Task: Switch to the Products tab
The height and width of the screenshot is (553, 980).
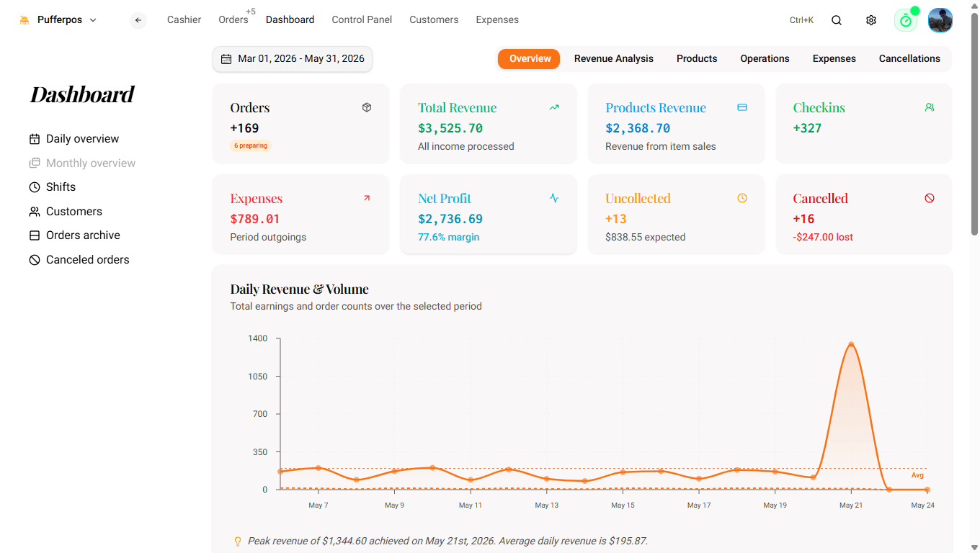Action: point(697,59)
